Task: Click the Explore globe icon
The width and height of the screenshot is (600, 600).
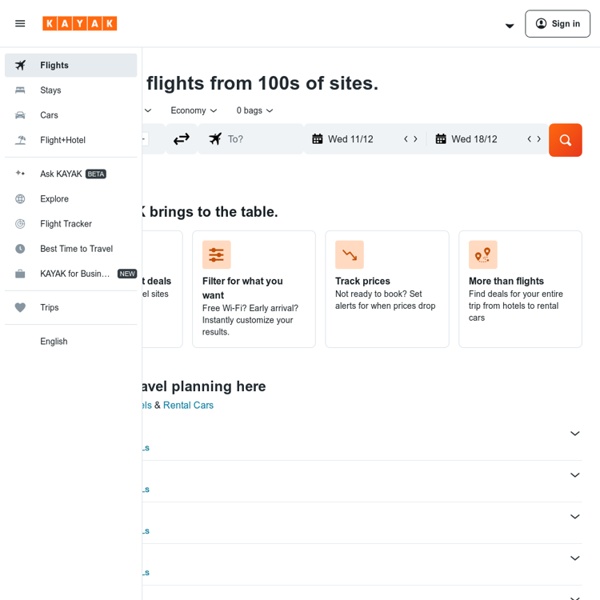Action: (x=20, y=199)
